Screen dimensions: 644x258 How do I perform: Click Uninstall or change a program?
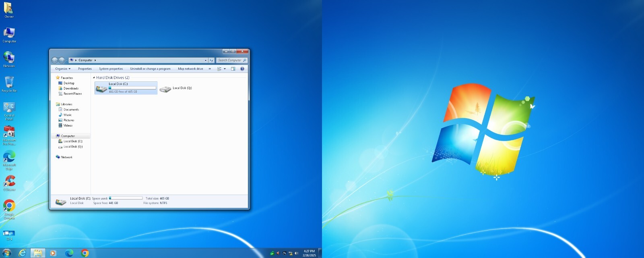click(150, 69)
